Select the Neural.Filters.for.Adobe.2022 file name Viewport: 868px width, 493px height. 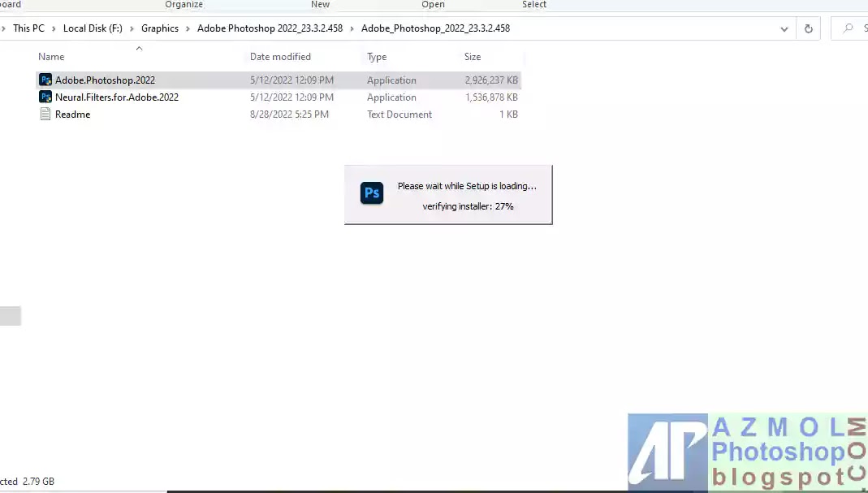click(x=117, y=97)
